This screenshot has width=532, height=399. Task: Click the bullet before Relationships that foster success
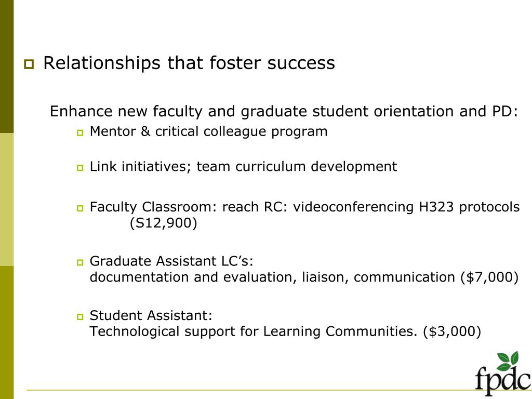point(29,64)
